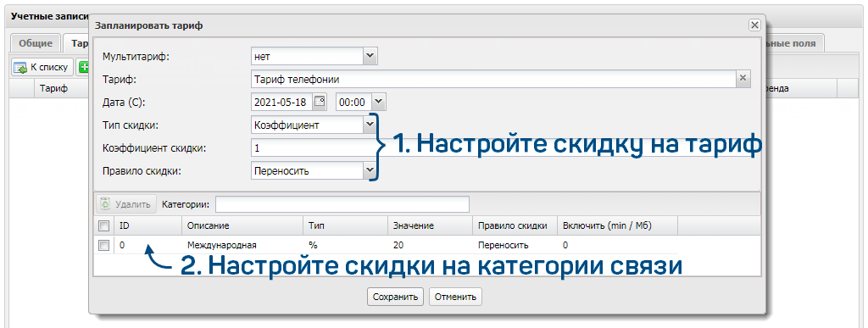The width and height of the screenshot is (868, 328).
Task: Switch to the Общие tab
Action: pos(36,43)
